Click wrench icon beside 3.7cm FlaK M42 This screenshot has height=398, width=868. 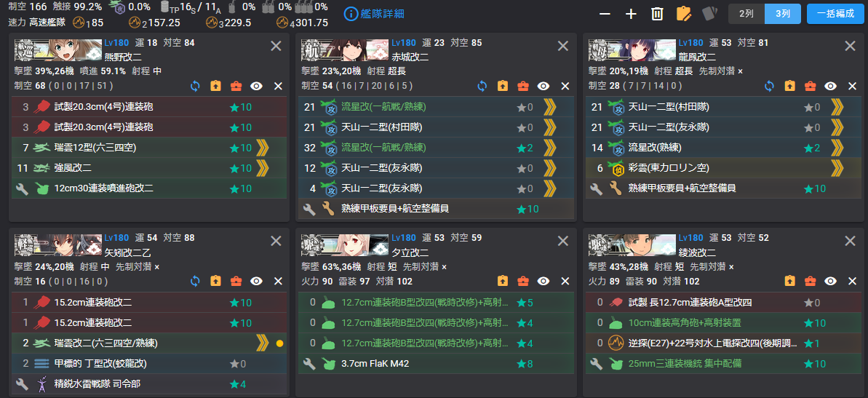(309, 365)
